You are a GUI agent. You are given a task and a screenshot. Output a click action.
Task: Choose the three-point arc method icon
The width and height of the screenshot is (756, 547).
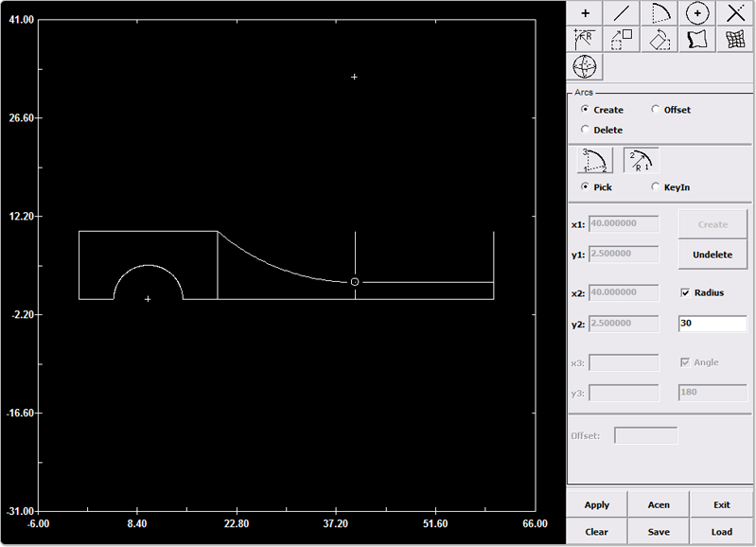point(595,161)
